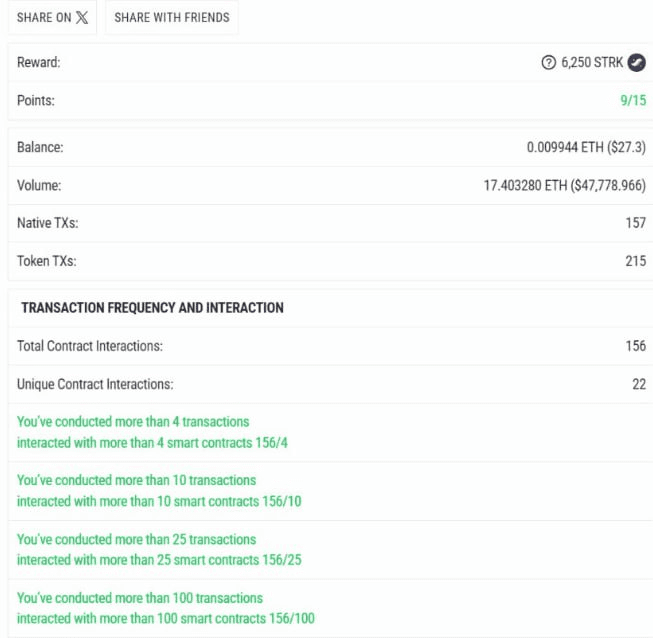The image size is (653, 638).
Task: Click the more than 25 transactions criterion
Action: coord(159,549)
